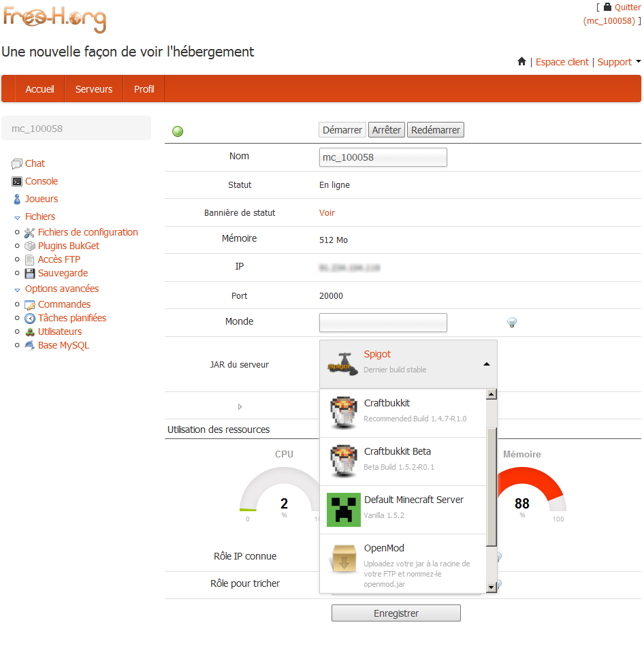Open the Commandes link

click(x=64, y=304)
